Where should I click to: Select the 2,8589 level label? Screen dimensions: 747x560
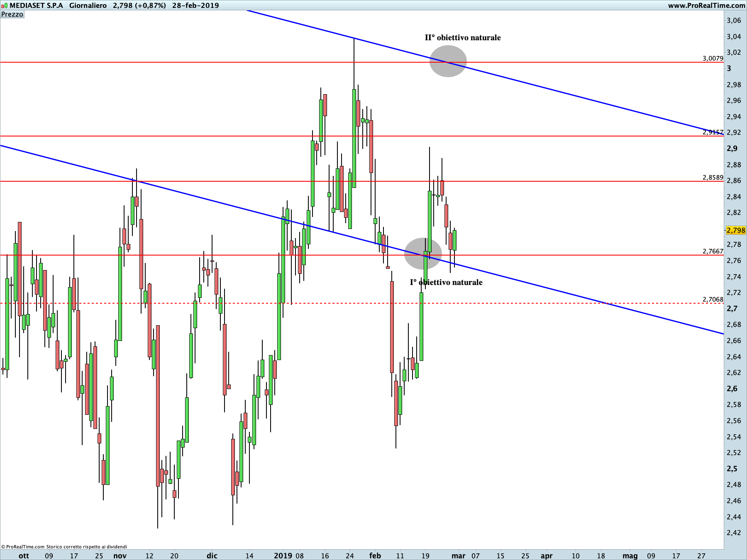713,177
